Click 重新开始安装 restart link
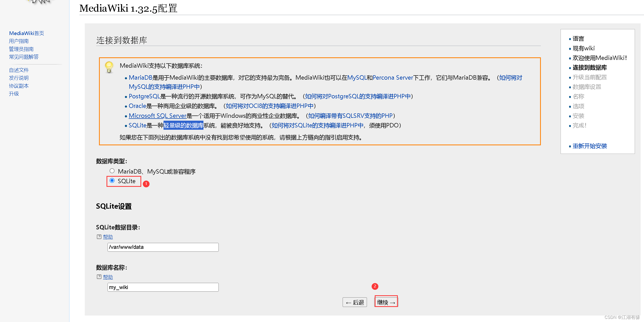The width and height of the screenshot is (644, 322). point(590,146)
